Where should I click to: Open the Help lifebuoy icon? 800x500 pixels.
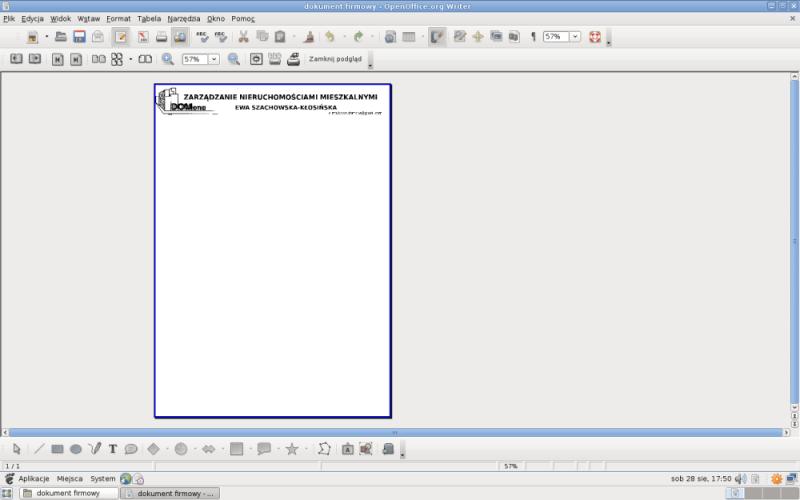(x=594, y=37)
